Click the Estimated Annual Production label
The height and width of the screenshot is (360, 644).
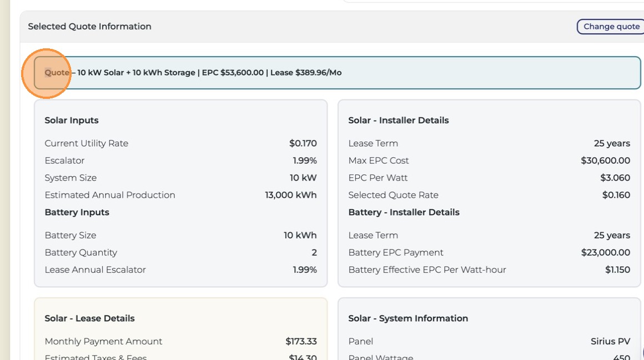(110, 195)
